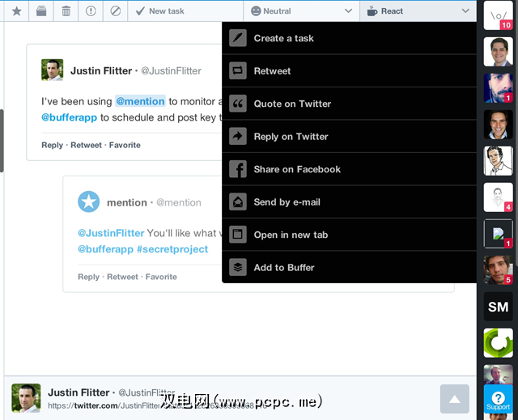The height and width of the screenshot is (420, 518).
Task: Choose Create a task from React menu
Action: (349, 38)
